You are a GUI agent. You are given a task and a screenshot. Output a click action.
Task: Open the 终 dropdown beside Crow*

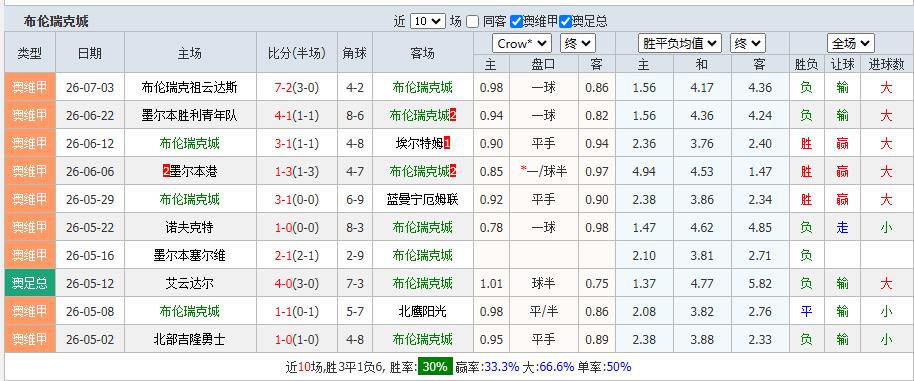point(578,44)
